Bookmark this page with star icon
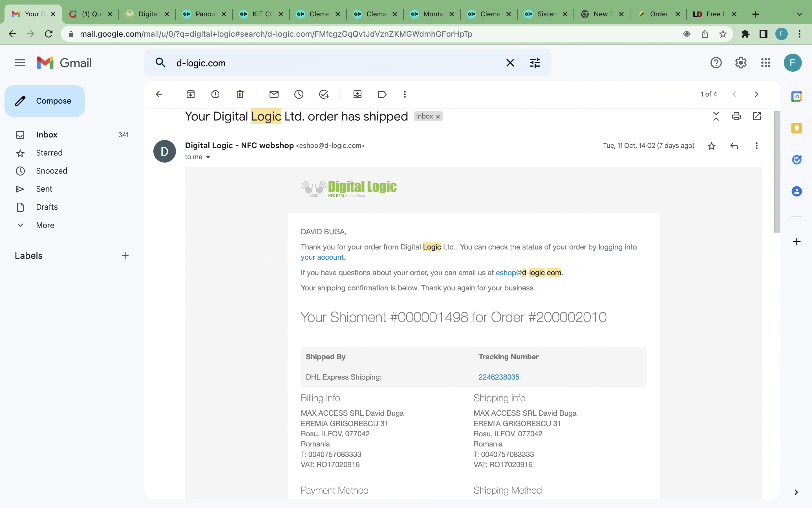 click(722, 34)
